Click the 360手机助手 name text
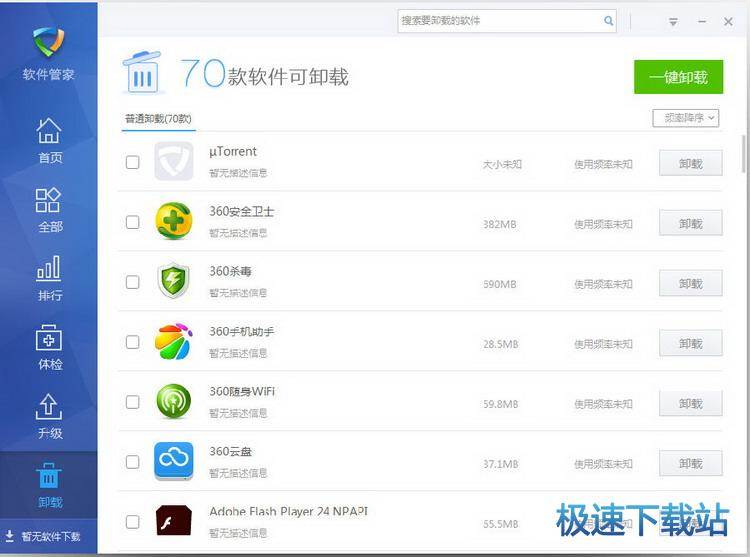750x557 pixels. [242, 331]
